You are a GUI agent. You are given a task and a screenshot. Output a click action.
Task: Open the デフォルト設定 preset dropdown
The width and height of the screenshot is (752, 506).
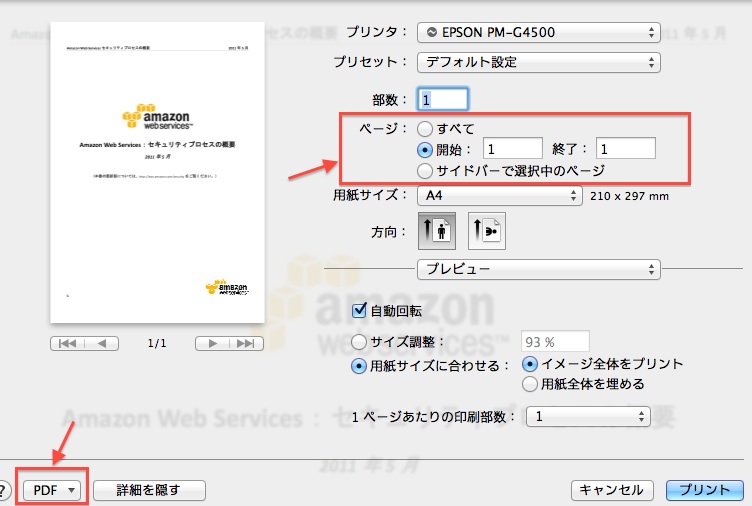point(539,62)
